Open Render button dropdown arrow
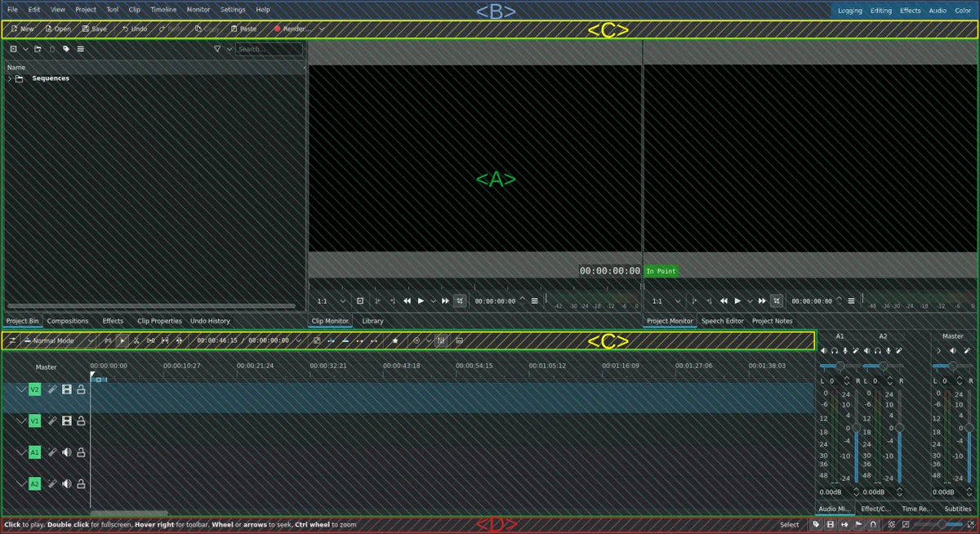Image resolution: width=980 pixels, height=534 pixels. click(322, 29)
